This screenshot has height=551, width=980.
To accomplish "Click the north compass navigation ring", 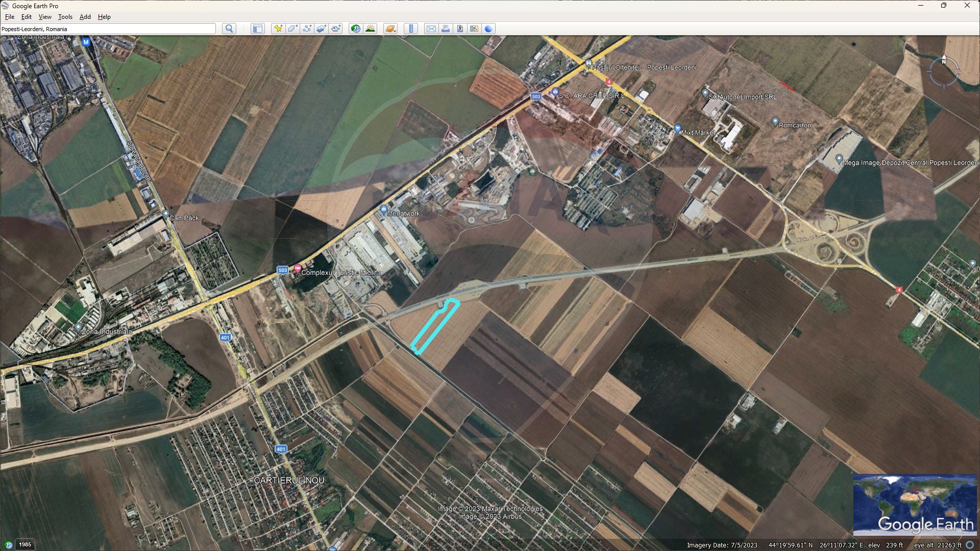I will click(x=944, y=72).
